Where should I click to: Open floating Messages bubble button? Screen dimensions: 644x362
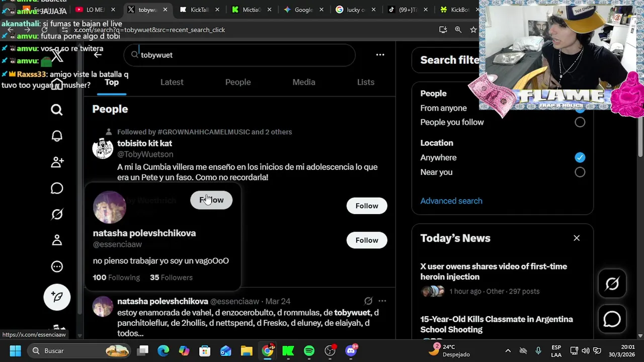pyautogui.click(x=612, y=319)
